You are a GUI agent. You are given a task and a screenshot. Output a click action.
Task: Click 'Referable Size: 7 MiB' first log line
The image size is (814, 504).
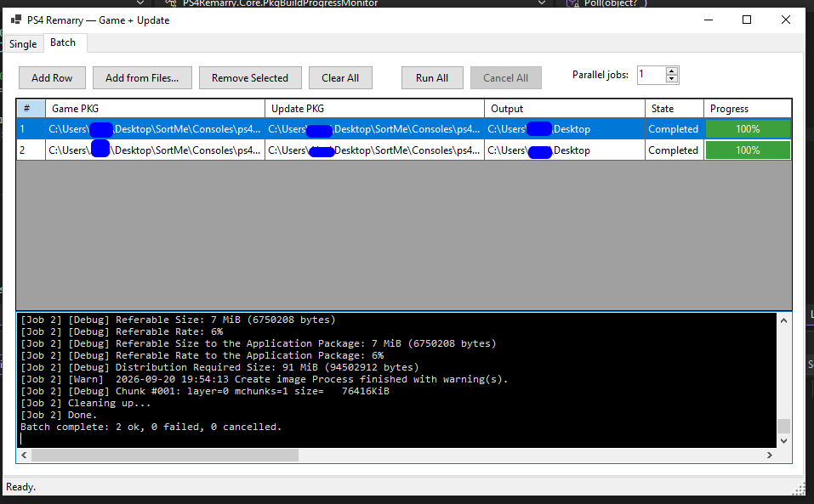coord(178,320)
